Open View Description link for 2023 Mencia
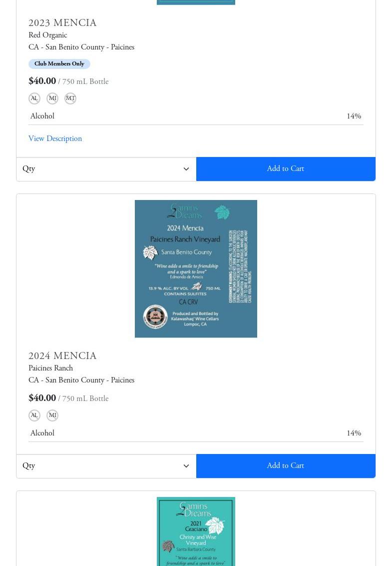The height and width of the screenshot is (566, 392). (x=55, y=138)
